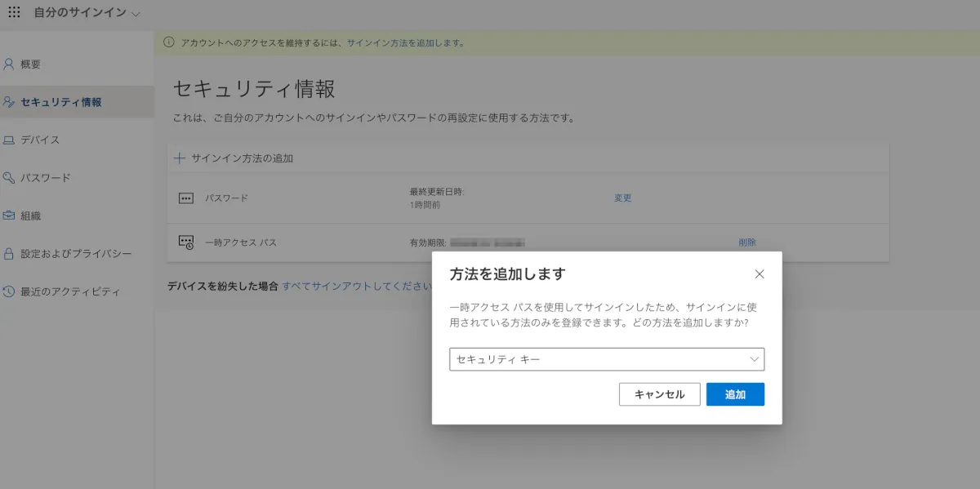Image resolution: width=980 pixels, height=489 pixels.
Task: Click the info icon in the yellow banner
Action: (169, 42)
